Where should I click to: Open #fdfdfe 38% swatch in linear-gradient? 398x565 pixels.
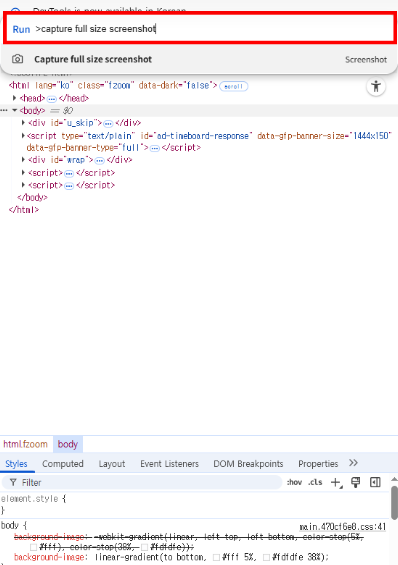tap(266, 557)
